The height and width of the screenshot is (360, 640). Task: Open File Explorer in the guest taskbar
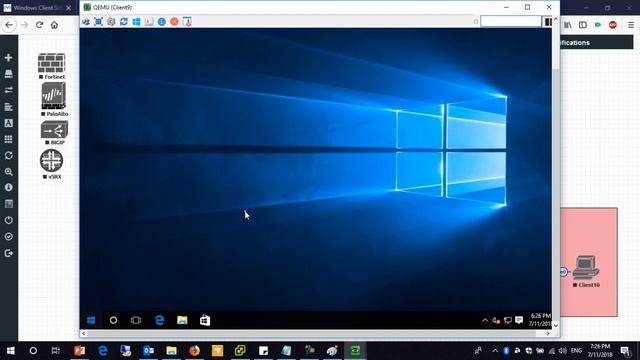tap(182, 320)
